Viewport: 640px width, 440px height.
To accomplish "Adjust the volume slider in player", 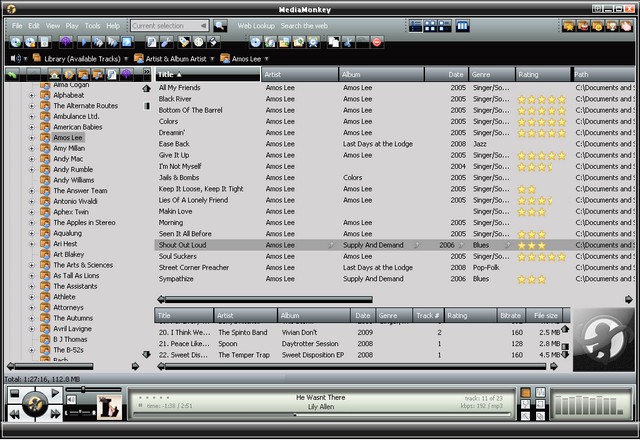I will coord(93,390).
